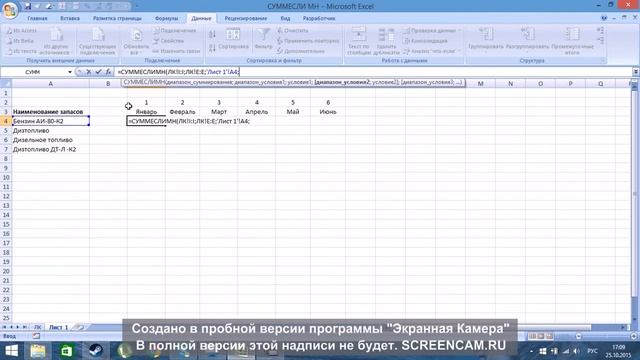Open the Сортировка dialog
The height and width of the screenshot is (360, 640).
[233, 40]
